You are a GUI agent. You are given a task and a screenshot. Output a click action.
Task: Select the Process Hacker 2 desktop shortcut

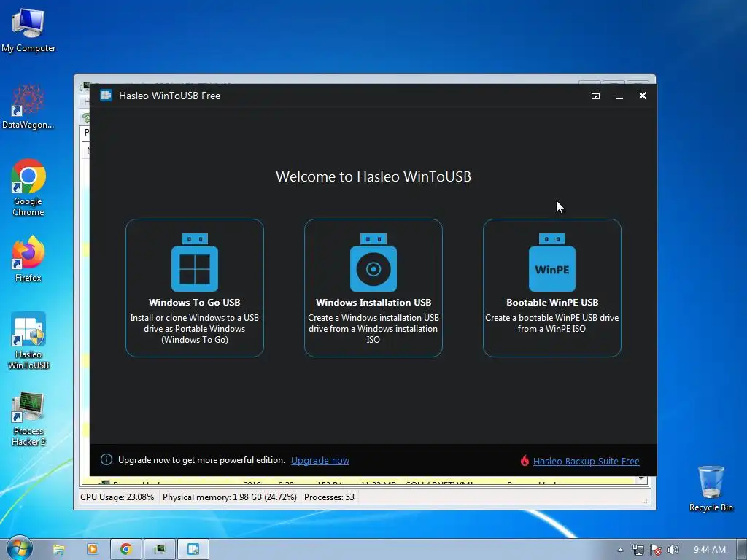tap(28, 419)
